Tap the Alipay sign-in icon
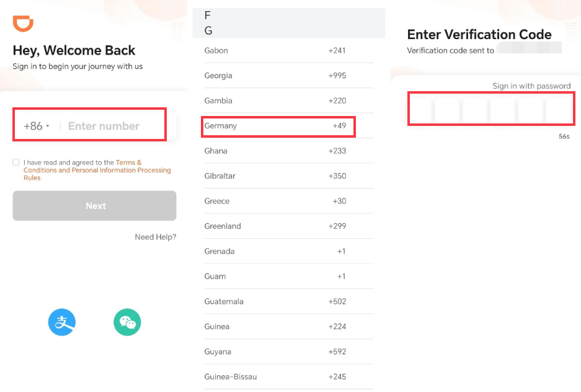 click(62, 322)
